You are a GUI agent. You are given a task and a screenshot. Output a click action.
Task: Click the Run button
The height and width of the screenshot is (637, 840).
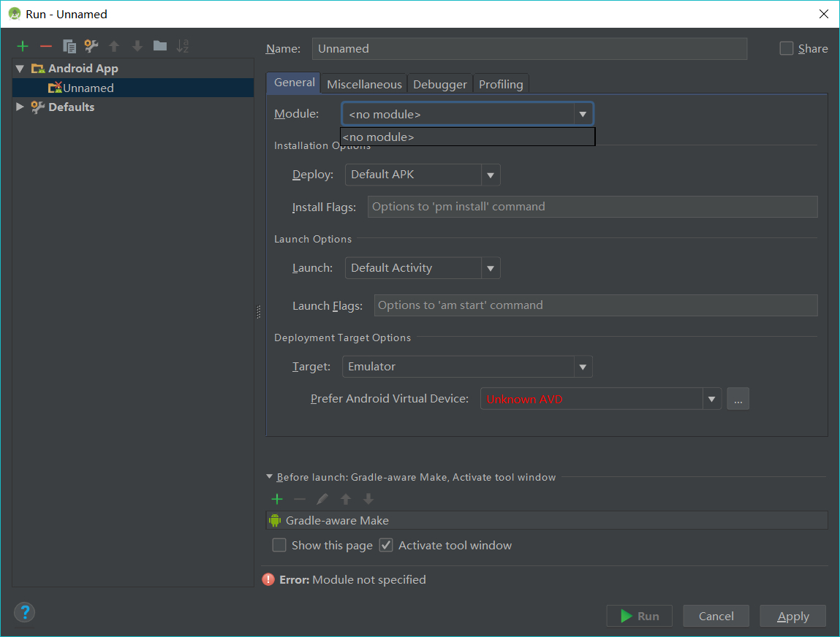tap(640, 616)
